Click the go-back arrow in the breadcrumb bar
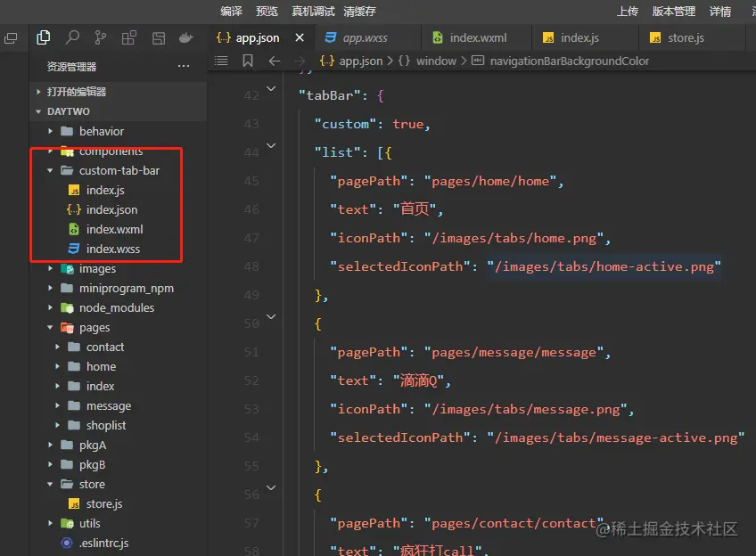The height and width of the screenshot is (556, 756). coord(274,61)
